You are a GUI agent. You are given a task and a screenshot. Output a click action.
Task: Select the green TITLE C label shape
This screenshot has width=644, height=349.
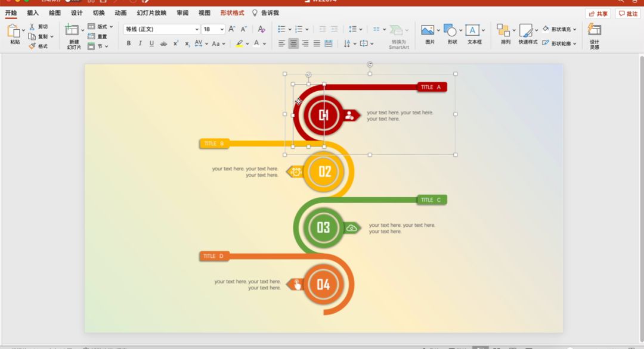click(432, 200)
